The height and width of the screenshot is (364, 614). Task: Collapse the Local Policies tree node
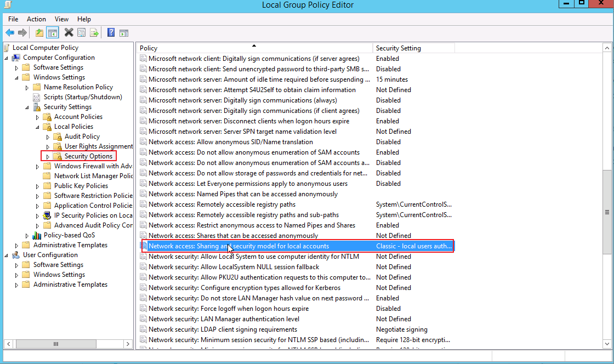(38, 127)
